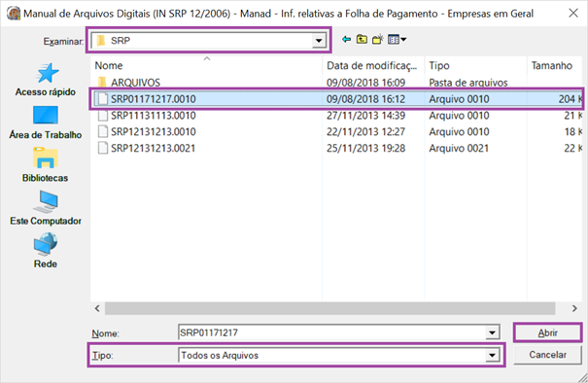This screenshot has height=383, width=588.
Task: Click file icon of SRP11131113.0010
Action: click(102, 115)
